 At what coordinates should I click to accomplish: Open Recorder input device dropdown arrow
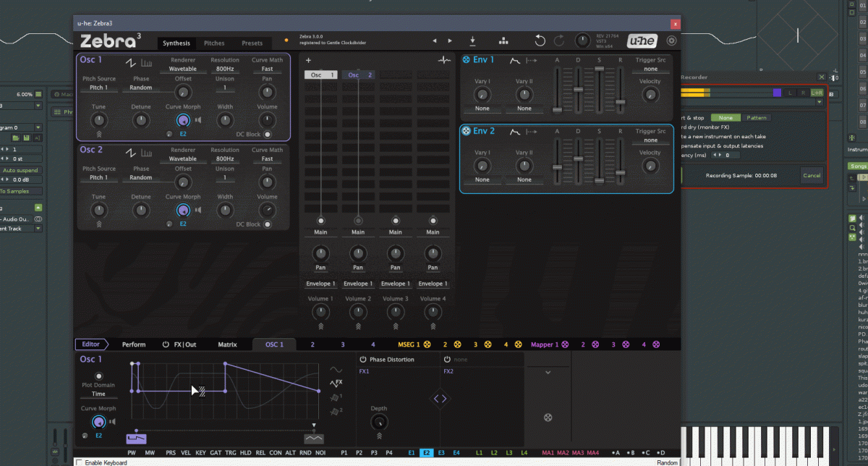(820, 102)
